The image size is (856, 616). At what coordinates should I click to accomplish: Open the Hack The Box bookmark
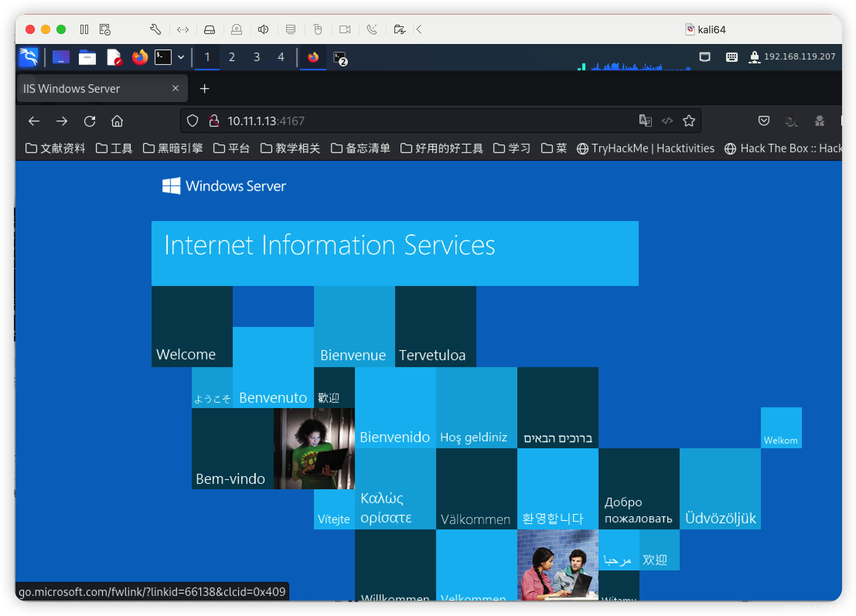pos(783,148)
